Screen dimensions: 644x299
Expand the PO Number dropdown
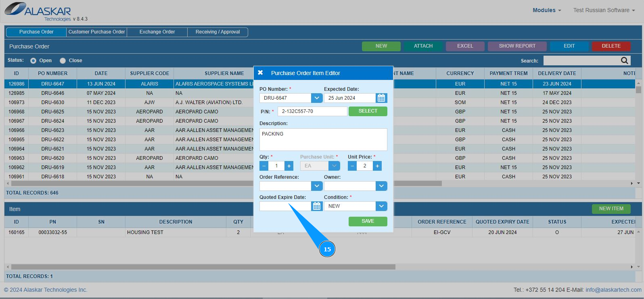tap(317, 98)
